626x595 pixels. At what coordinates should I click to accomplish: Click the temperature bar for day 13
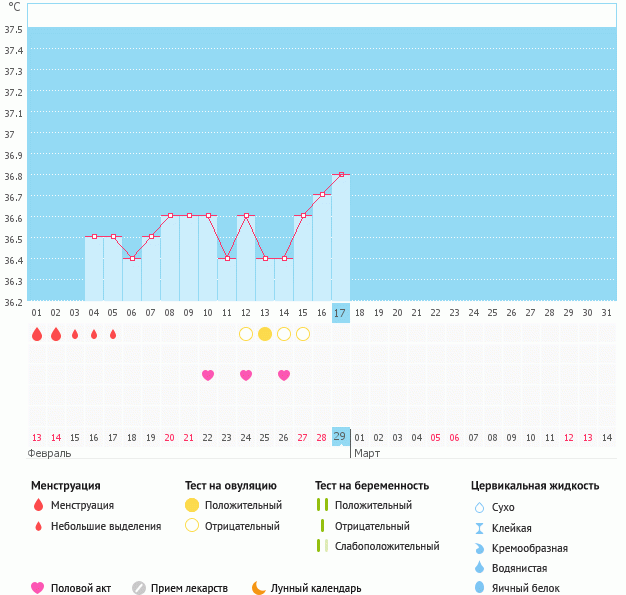[265, 280]
